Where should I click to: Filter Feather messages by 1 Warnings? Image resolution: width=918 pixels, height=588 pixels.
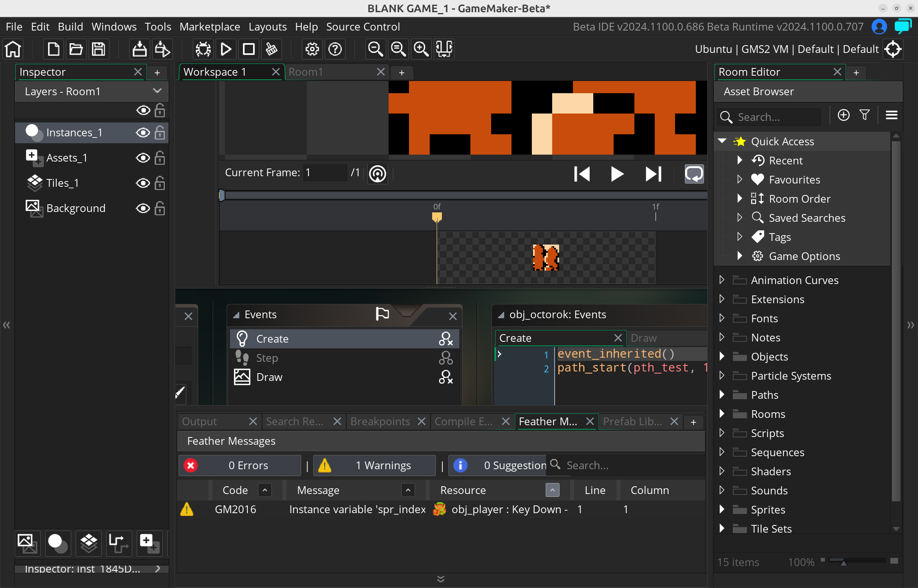coord(374,465)
